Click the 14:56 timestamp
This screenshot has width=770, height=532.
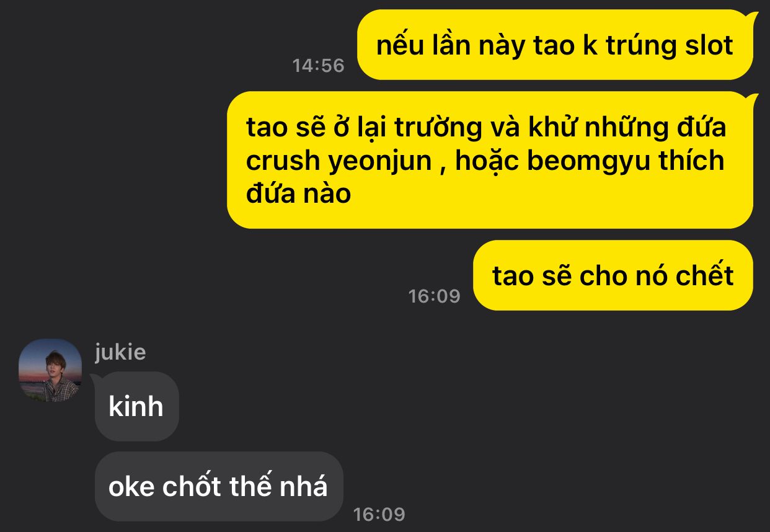coord(318,66)
